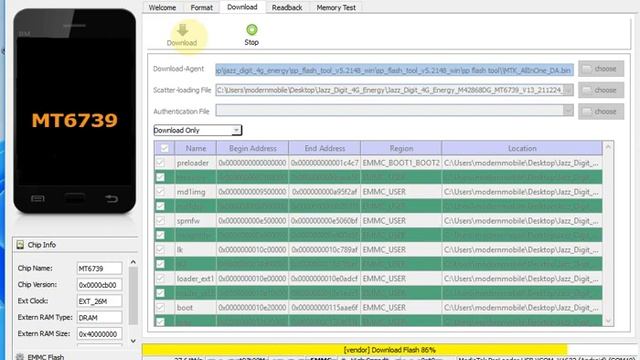The height and width of the screenshot is (360, 640).
Task: Click the EMMC_BOOT1_BOOT2 region cell
Action: point(401,163)
